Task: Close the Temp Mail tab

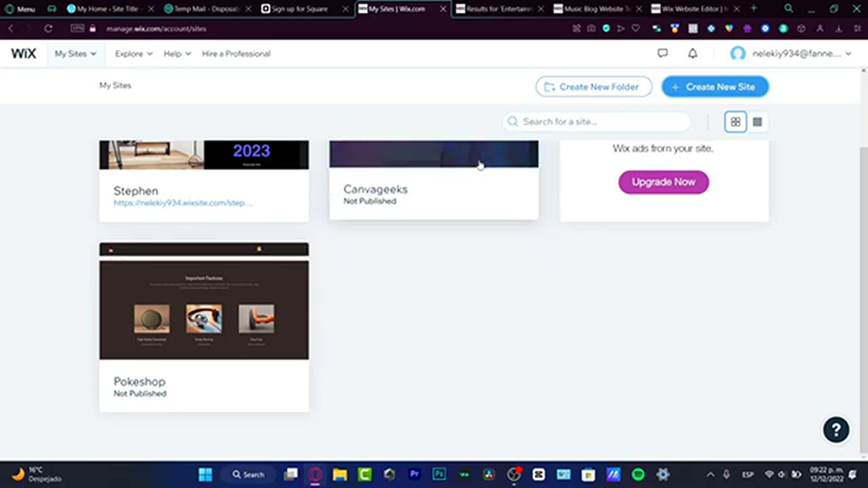Action: [x=248, y=9]
